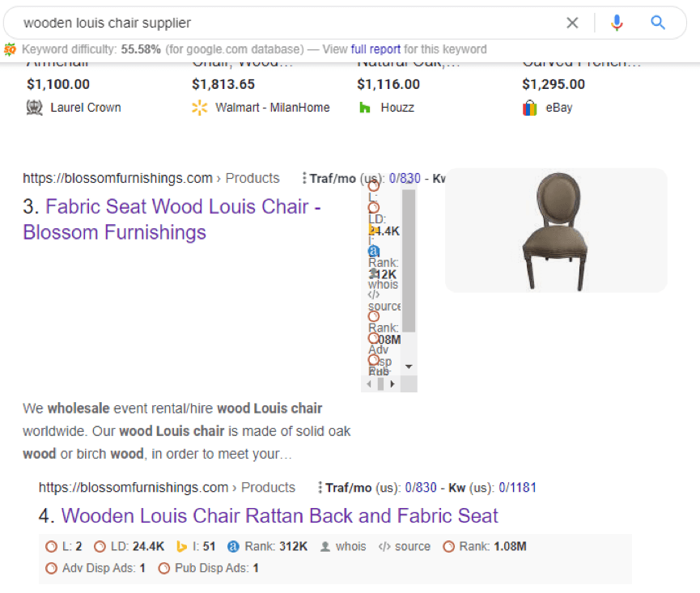The width and height of the screenshot is (700, 593).
Task: Click the Walmart store icon in shopping results
Action: point(199,107)
